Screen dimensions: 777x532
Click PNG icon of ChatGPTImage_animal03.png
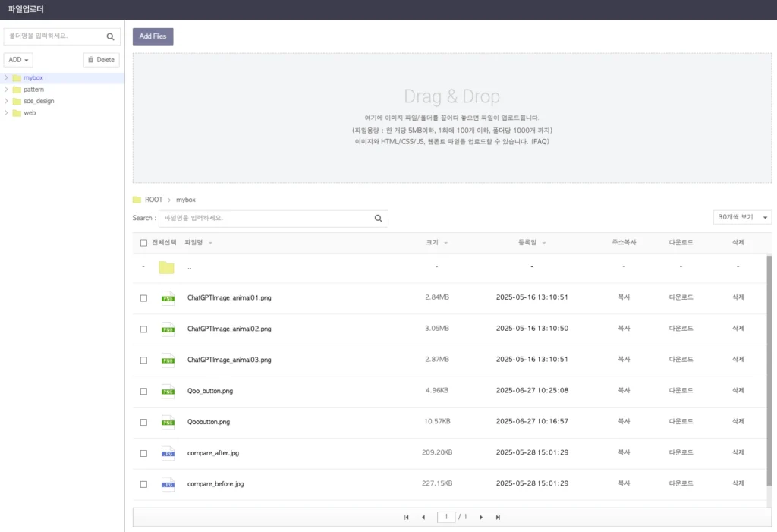[168, 360]
